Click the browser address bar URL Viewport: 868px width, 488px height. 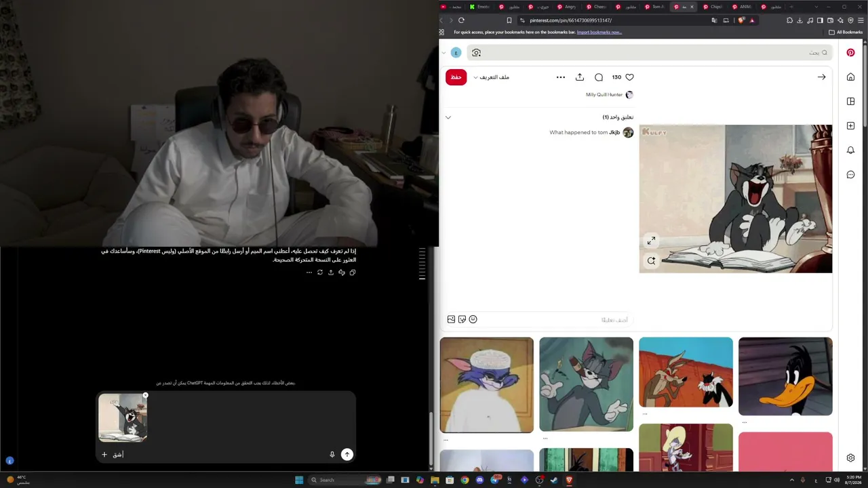[570, 20]
